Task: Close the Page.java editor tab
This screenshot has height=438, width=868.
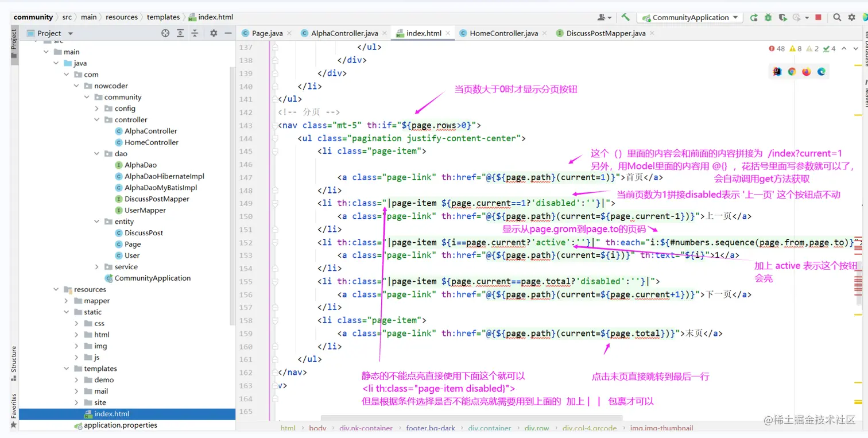Action: pos(289,33)
